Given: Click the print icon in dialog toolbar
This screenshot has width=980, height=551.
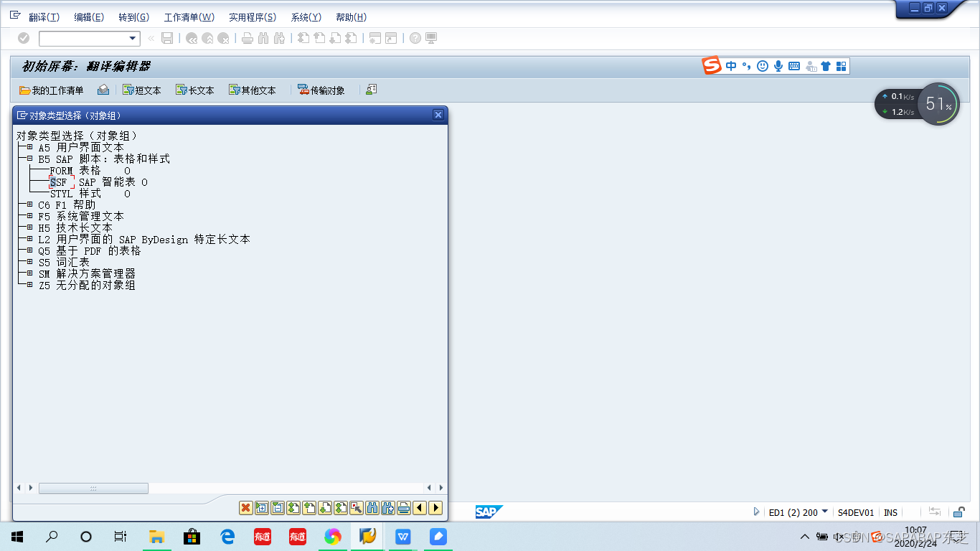Looking at the screenshot, I should pyautogui.click(x=403, y=508).
